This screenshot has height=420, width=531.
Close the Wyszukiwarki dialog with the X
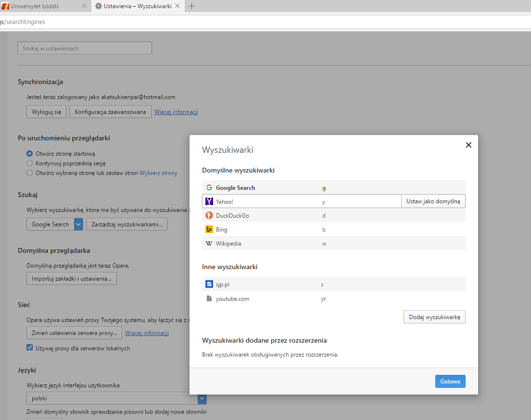[x=468, y=145]
